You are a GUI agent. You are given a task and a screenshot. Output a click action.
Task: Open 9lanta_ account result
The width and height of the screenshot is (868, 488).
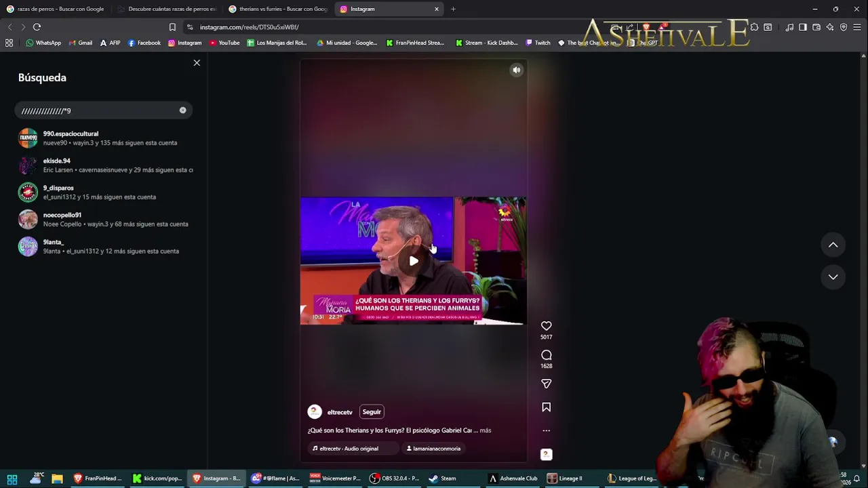pos(105,247)
